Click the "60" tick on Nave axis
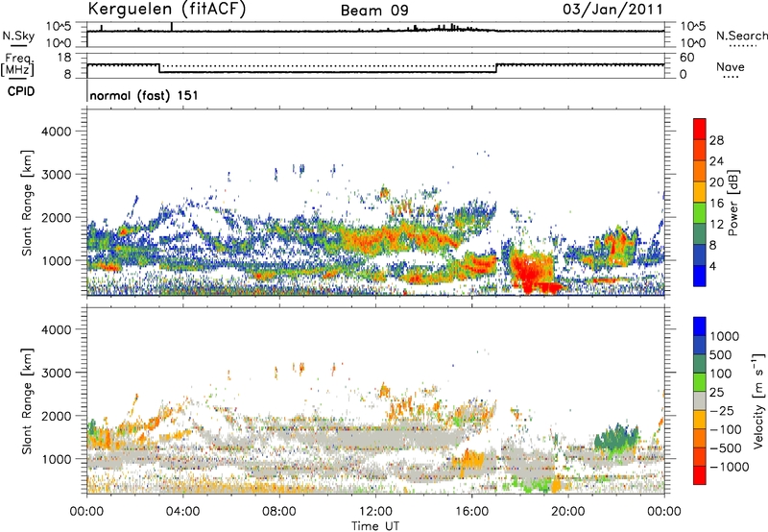 686,58
